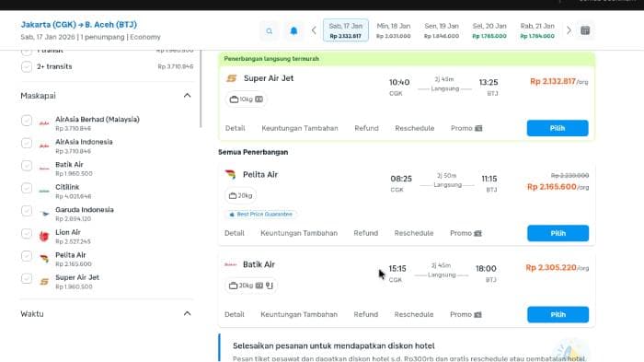Tick AirAsia Berhad (Malaysia) checkbox
This screenshot has width=644, height=362.
[x=27, y=120]
